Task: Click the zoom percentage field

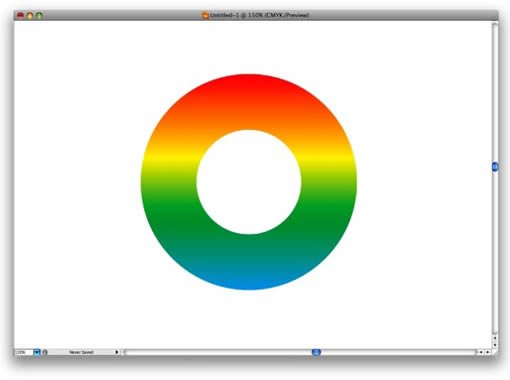Action: coord(23,352)
